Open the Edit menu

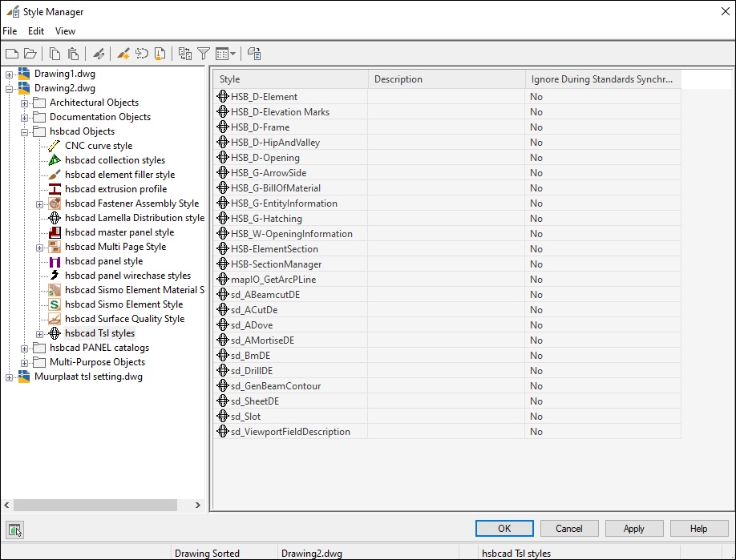point(35,31)
